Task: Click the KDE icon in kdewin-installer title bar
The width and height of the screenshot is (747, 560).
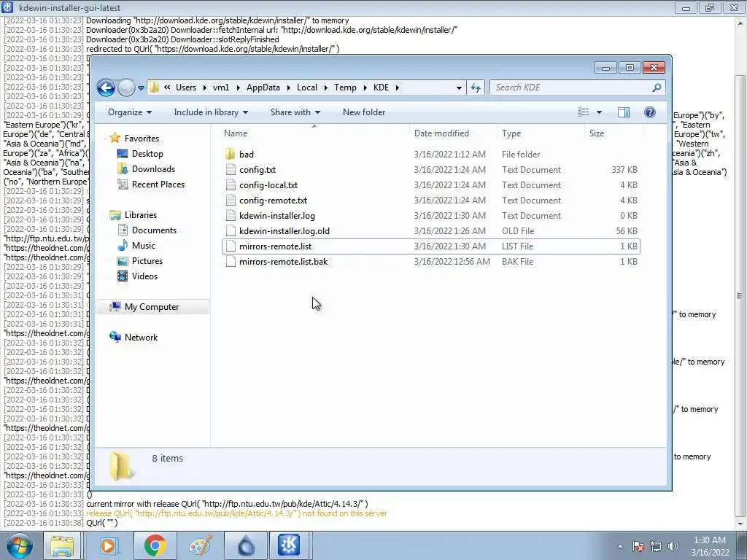Action: pos(7,7)
